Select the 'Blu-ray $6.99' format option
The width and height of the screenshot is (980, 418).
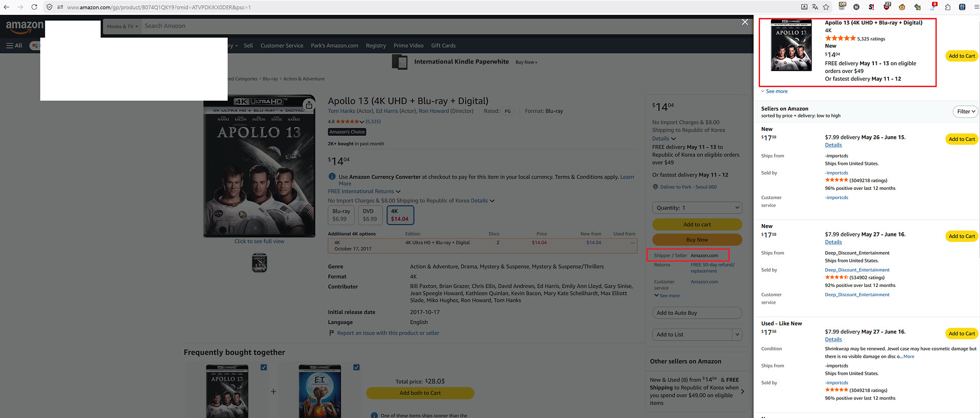(x=341, y=215)
